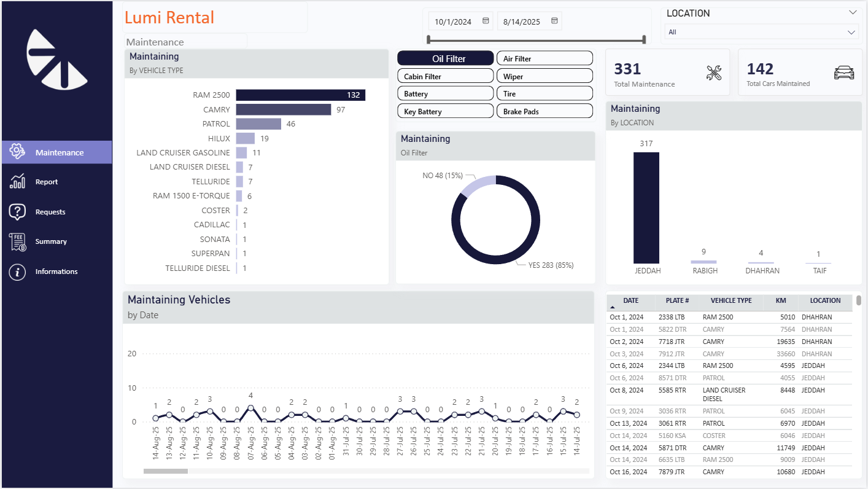Image resolution: width=868 pixels, height=489 pixels.
Task: Open the LOCATION dropdown set to All
Action: pyautogui.click(x=761, y=31)
